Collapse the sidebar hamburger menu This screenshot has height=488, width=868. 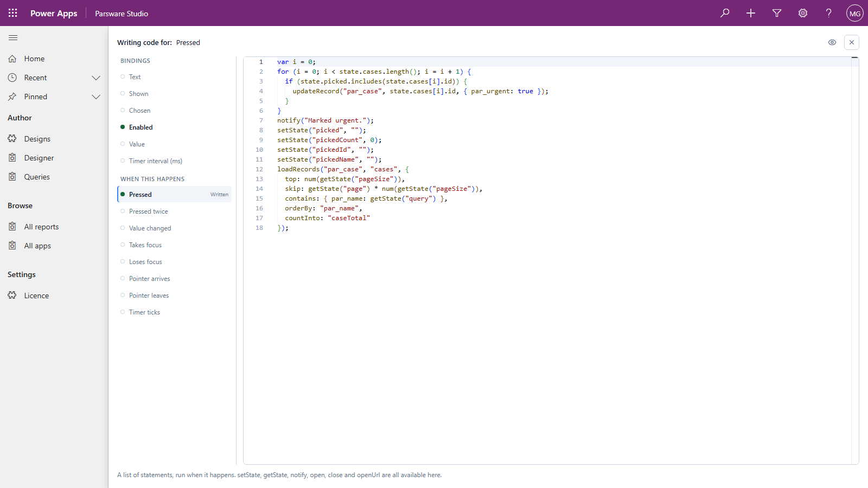point(13,37)
